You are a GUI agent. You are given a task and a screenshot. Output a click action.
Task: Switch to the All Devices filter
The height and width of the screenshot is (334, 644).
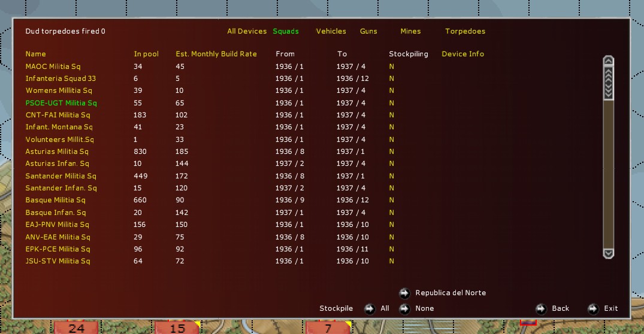pyautogui.click(x=247, y=31)
